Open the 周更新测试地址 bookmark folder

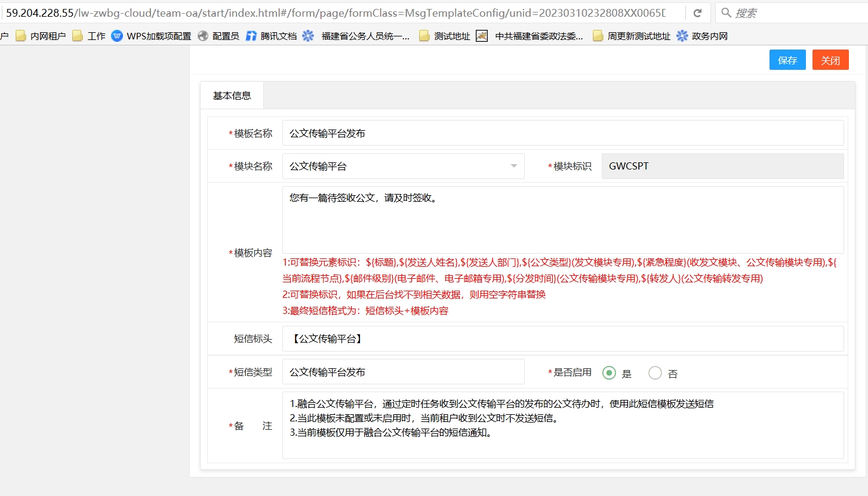click(x=631, y=36)
